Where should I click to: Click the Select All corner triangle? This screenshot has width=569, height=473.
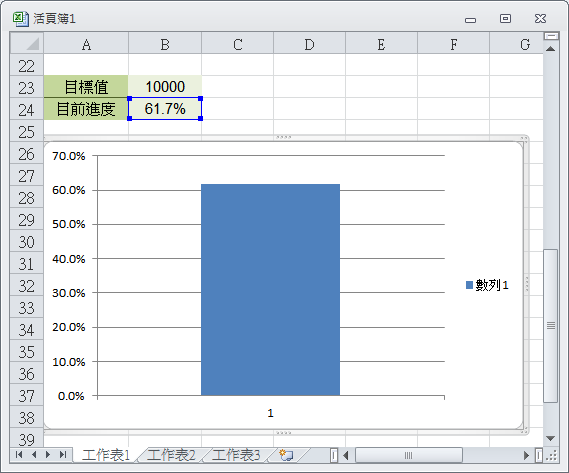click(x=26, y=43)
